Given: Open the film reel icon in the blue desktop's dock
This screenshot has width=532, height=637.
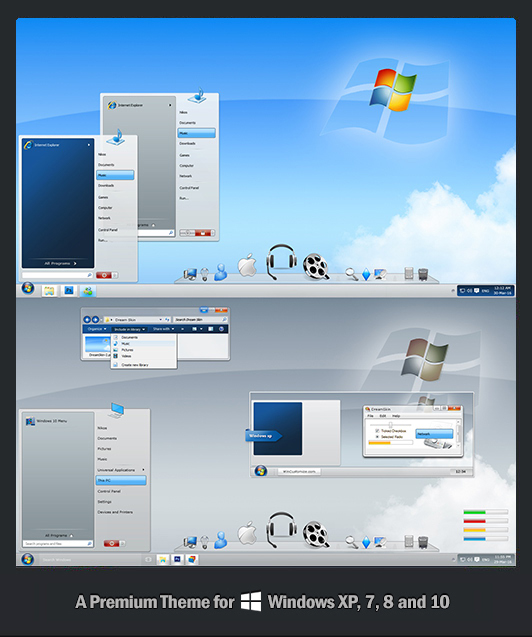Looking at the screenshot, I should tap(316, 267).
